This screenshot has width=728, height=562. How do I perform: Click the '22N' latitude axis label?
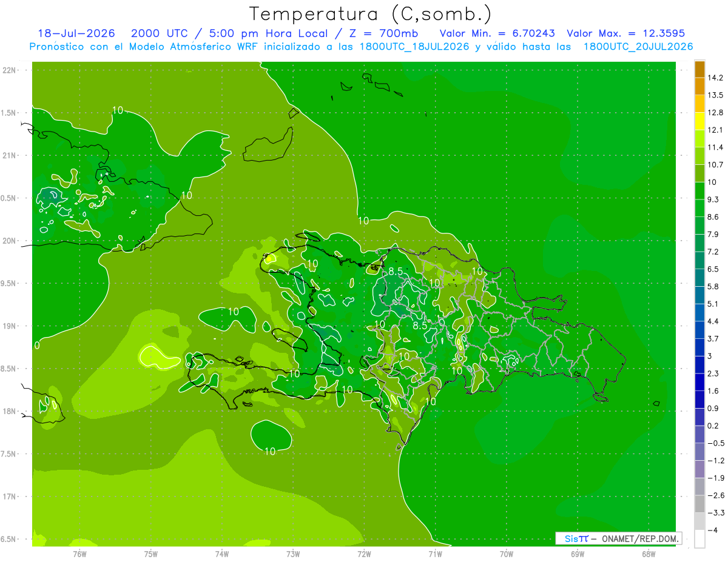tap(9, 70)
